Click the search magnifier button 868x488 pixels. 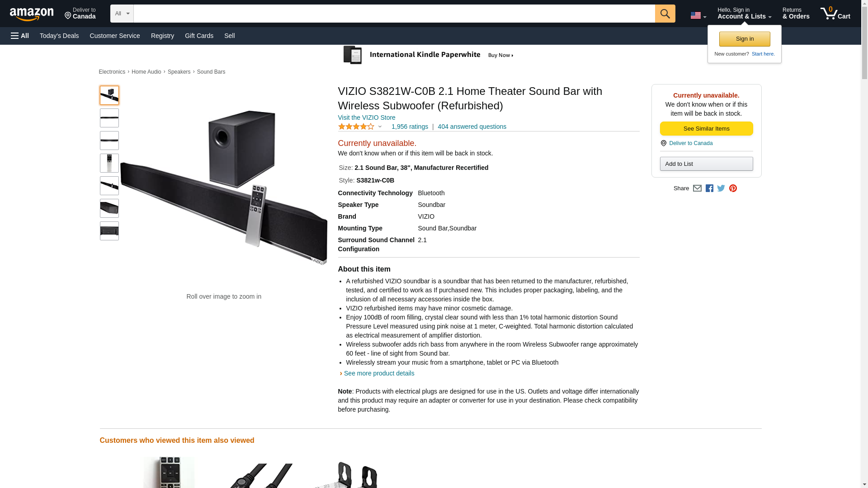click(665, 14)
